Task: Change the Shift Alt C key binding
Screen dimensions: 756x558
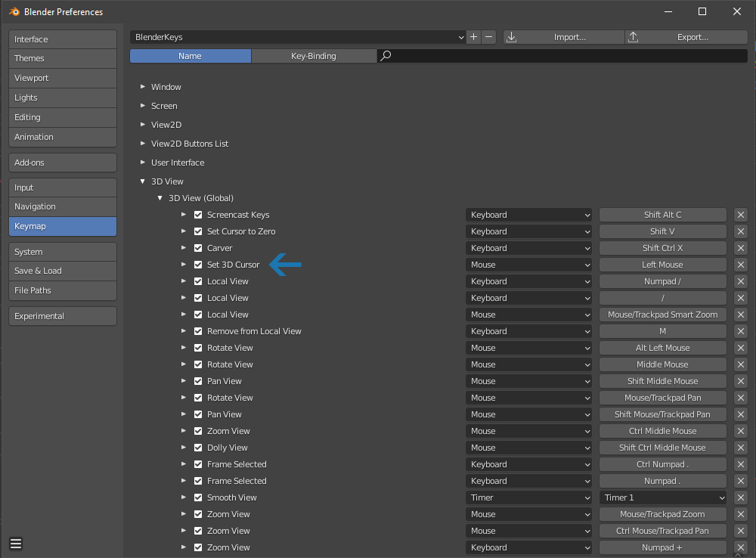Action: 662,215
